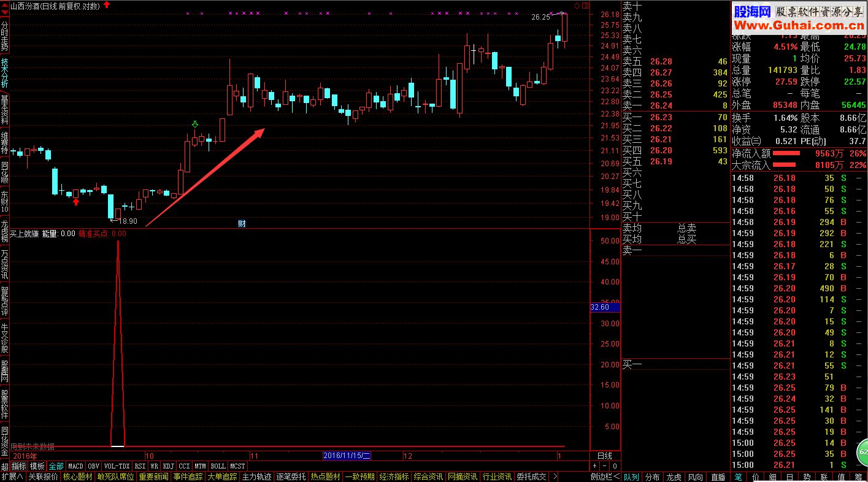Image resolution: width=868 pixels, height=482 pixels.
Task: Open the 维赛特 sidebar tab
Action: (x=5, y=142)
